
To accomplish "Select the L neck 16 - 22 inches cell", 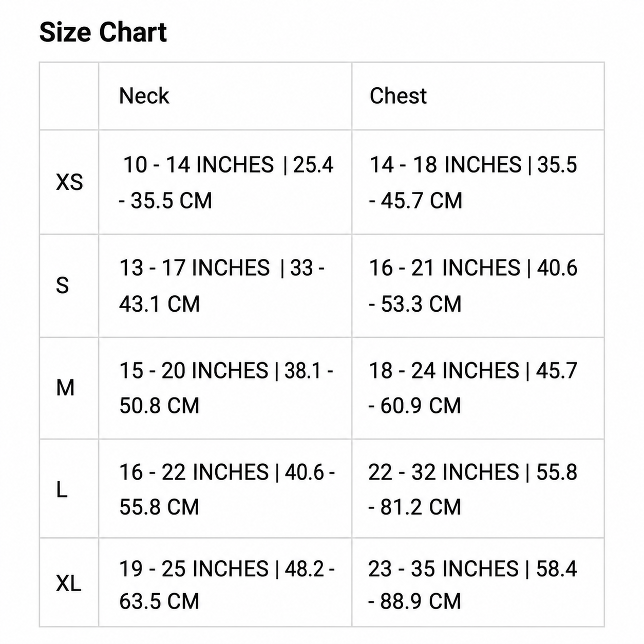I will coord(225,488).
